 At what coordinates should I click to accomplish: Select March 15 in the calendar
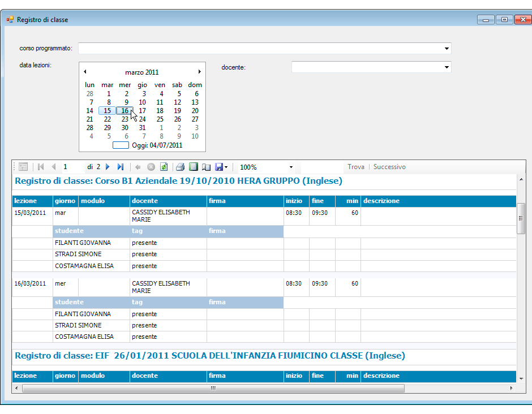pos(107,111)
